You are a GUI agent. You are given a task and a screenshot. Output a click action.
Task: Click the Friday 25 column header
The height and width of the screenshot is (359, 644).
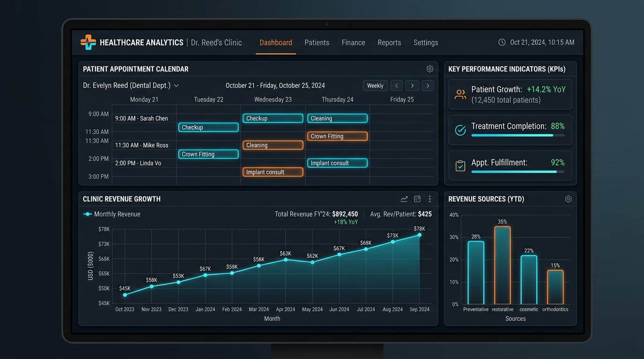pos(402,100)
